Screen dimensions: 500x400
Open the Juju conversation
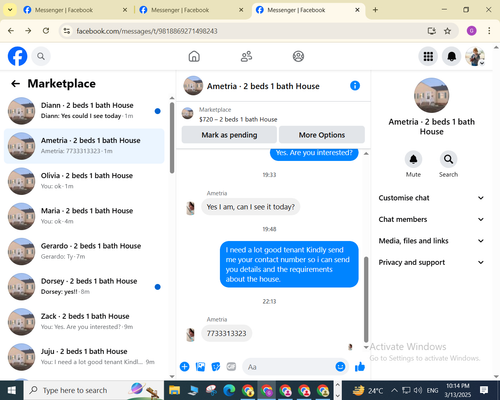point(84,357)
